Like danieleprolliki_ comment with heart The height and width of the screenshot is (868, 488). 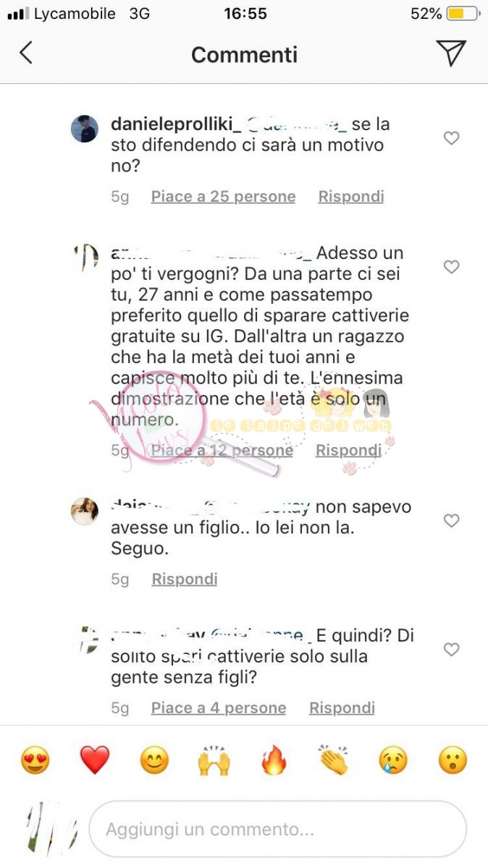(451, 138)
